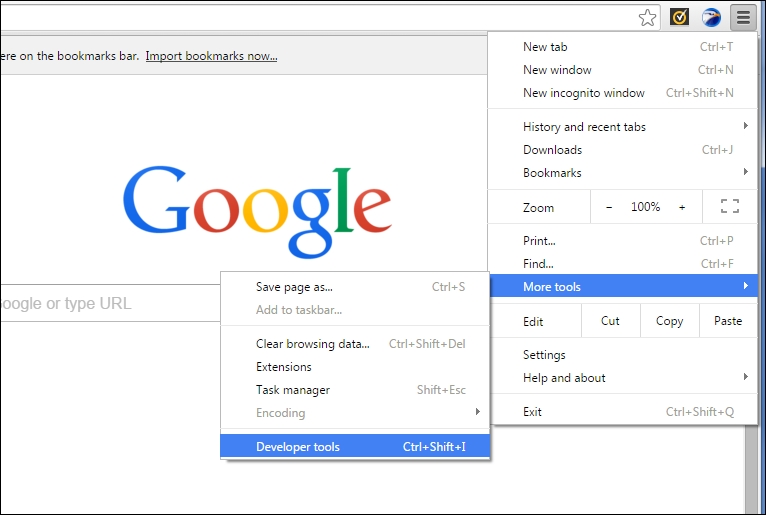The width and height of the screenshot is (766, 515).
Task: Click the Google search or URL box
Action: pyautogui.click(x=110, y=303)
